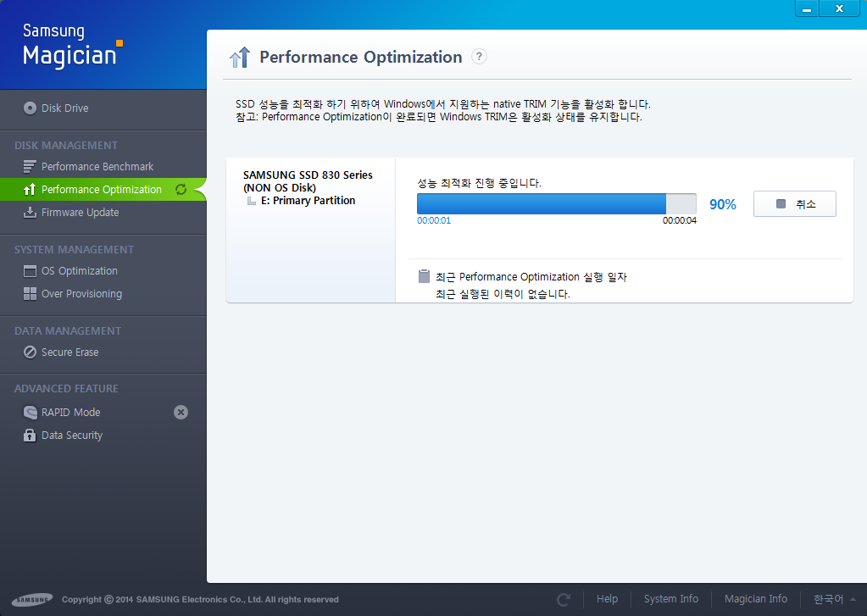Click the Over Provisioning grid icon
Viewport: 867px width, 616px height.
click(30, 294)
